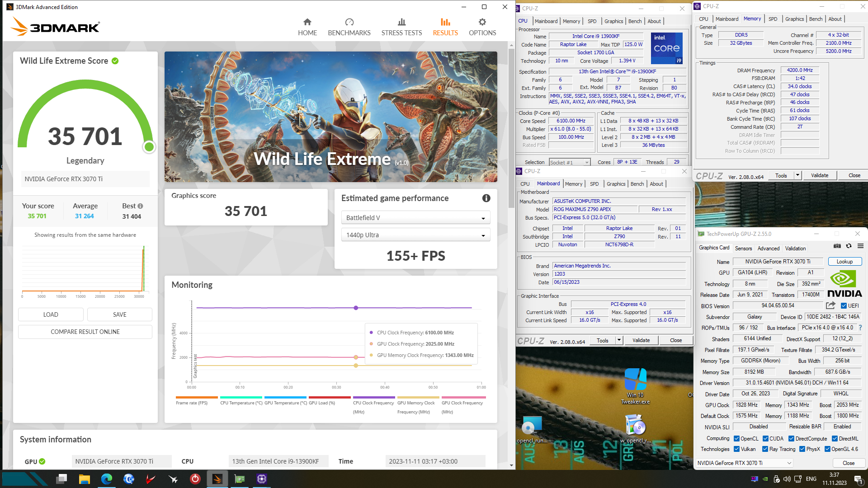Click the NVIDIA logo in GPU-Z

tap(844, 283)
